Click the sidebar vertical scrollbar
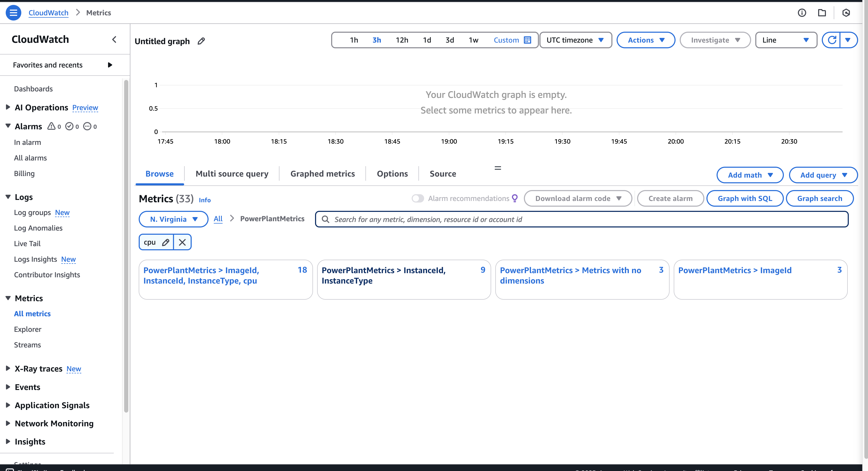 pyautogui.click(x=126, y=246)
